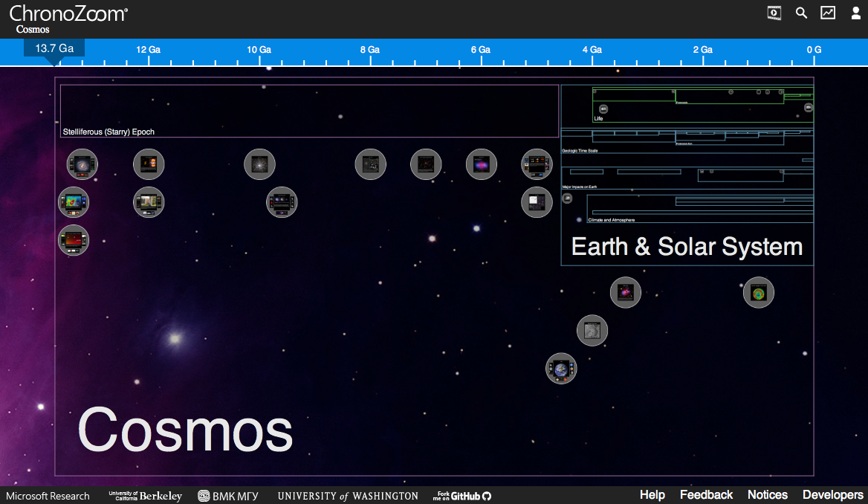Open the exhibit circle inside Life timeline

[603, 109]
